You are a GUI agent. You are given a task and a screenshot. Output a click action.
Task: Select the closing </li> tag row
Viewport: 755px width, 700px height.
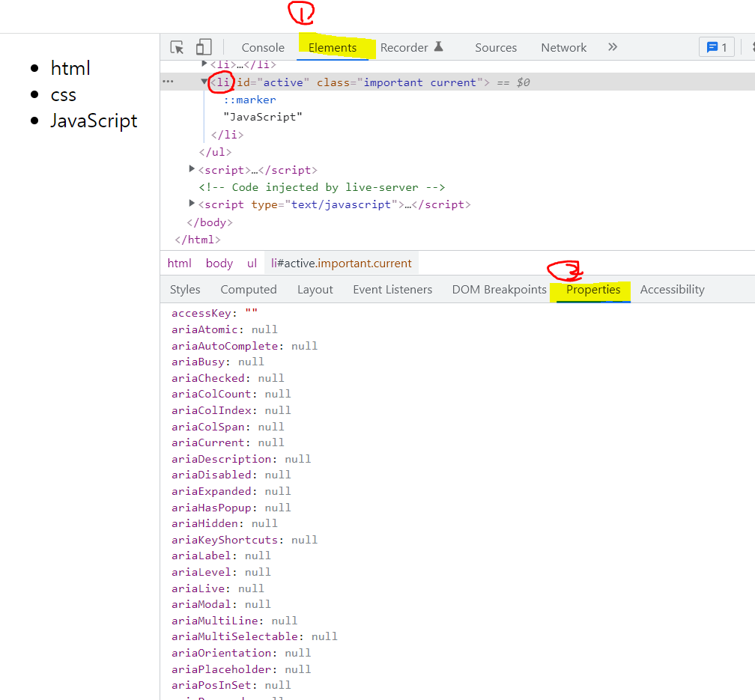click(x=227, y=135)
